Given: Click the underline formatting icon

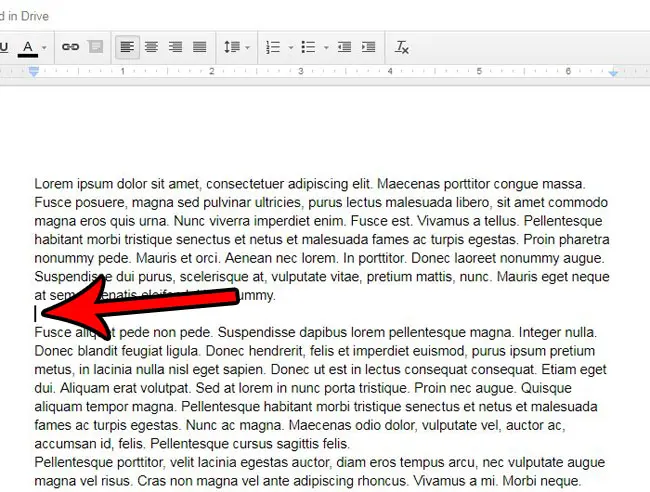Looking at the screenshot, I should click(x=4, y=47).
